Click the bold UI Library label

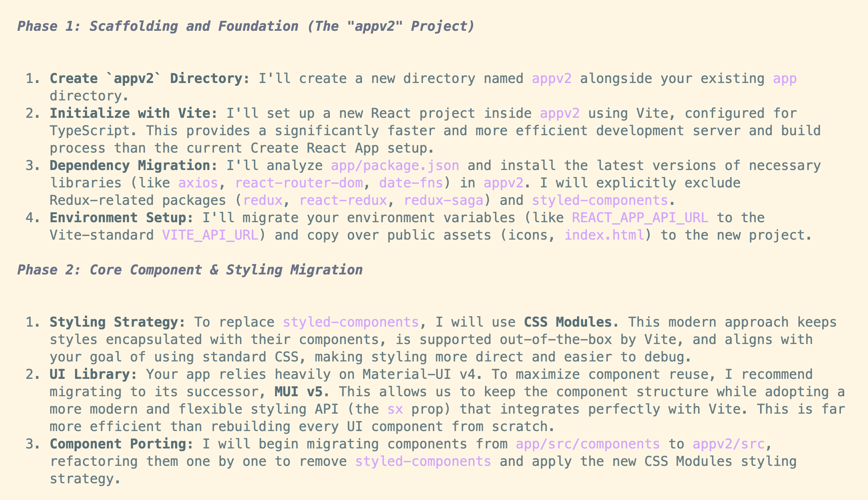(94, 374)
